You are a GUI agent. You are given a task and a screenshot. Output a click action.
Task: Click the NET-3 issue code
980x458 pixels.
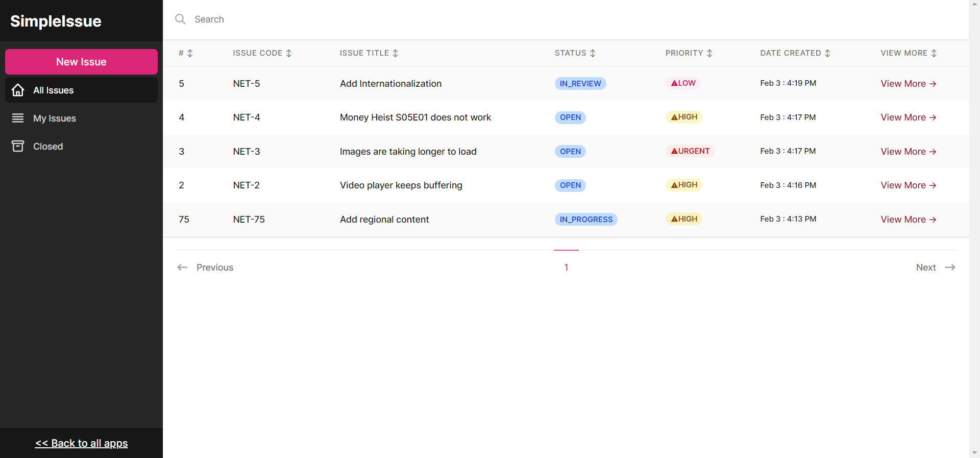(247, 152)
